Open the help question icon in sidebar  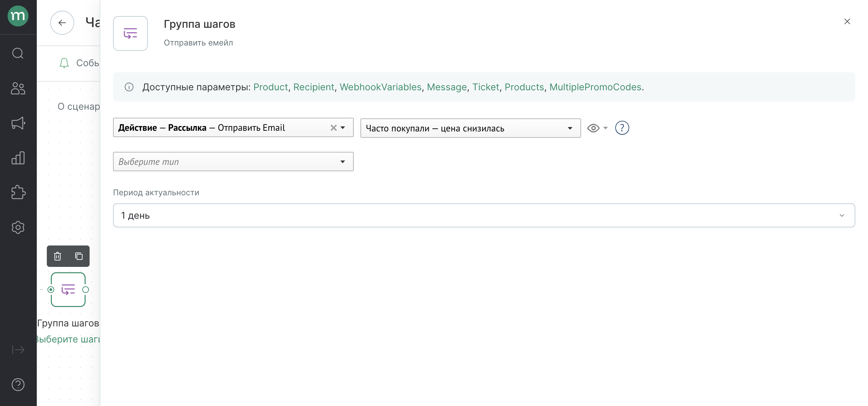click(x=18, y=385)
